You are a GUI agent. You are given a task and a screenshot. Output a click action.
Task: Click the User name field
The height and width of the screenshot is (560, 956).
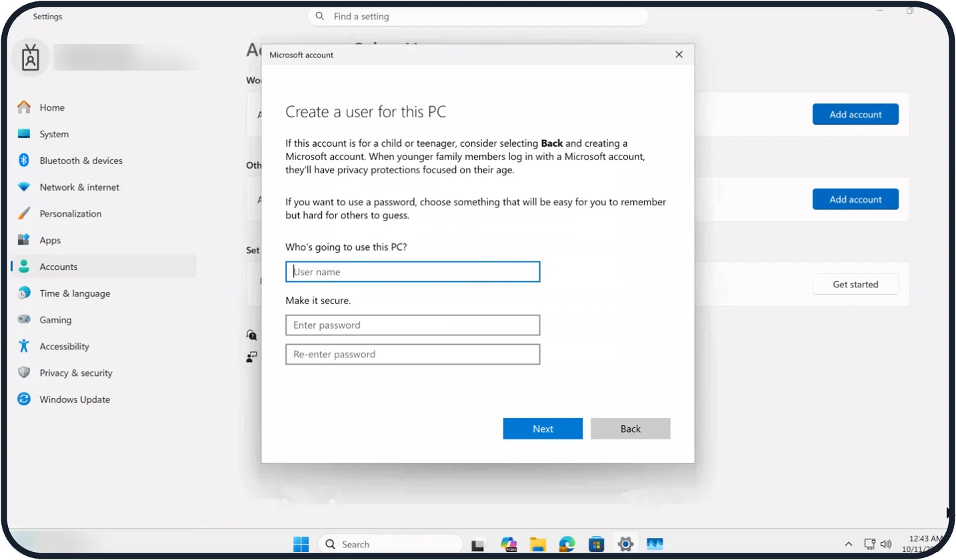pos(413,272)
